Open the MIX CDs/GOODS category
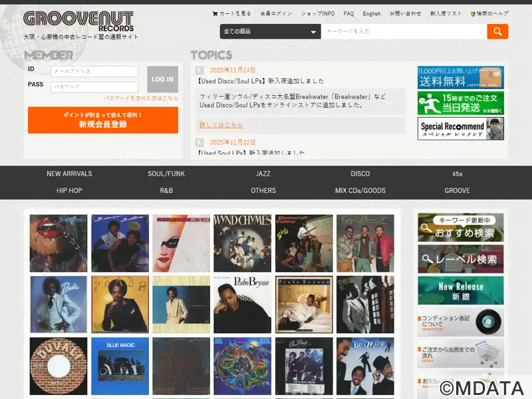 pos(360,191)
